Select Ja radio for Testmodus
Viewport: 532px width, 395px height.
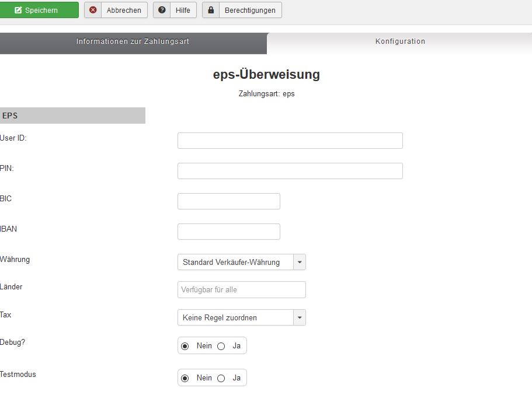coord(221,378)
